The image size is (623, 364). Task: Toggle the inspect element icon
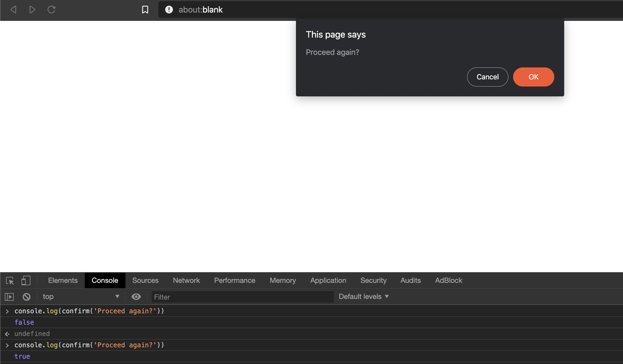coord(10,280)
